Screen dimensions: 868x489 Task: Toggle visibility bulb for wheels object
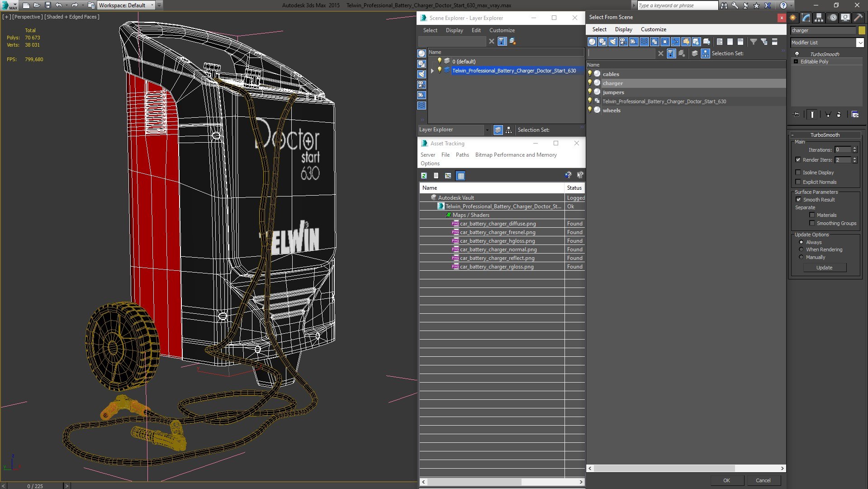[590, 110]
